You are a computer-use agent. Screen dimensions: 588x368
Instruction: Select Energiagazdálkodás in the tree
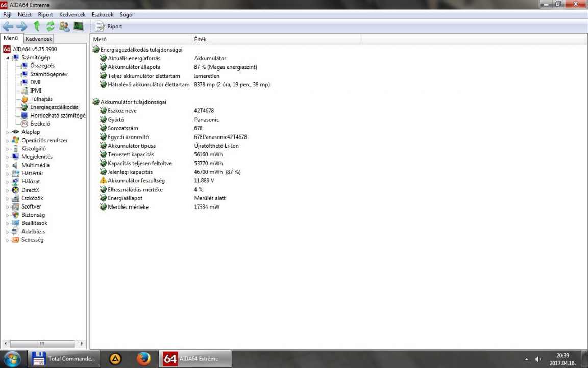[x=54, y=107]
